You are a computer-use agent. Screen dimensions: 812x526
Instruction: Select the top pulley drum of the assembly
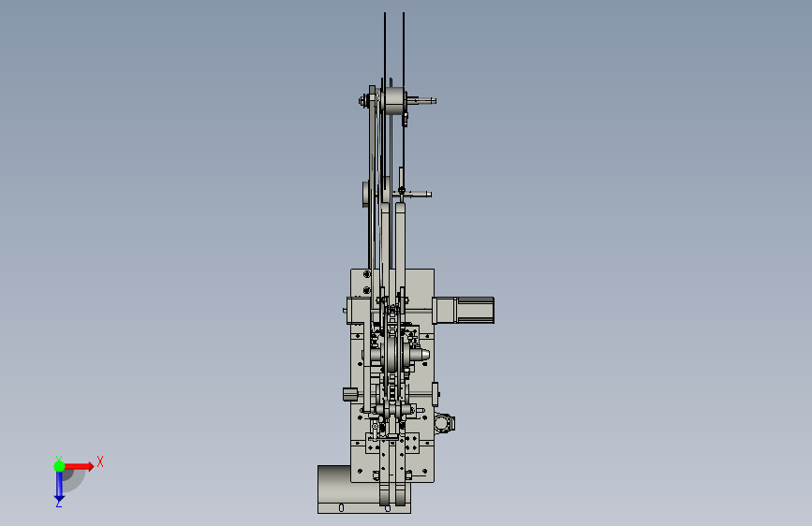393,101
